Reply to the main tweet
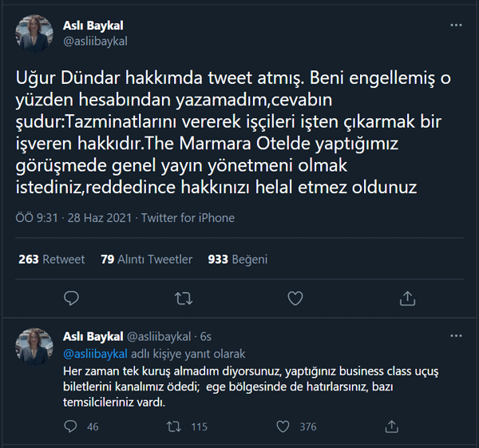 tap(71, 299)
